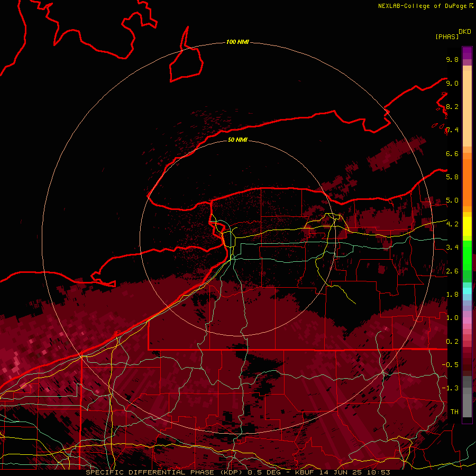Click the -1.3 scale value label
Screen dimensions: 476x476
coord(450,388)
